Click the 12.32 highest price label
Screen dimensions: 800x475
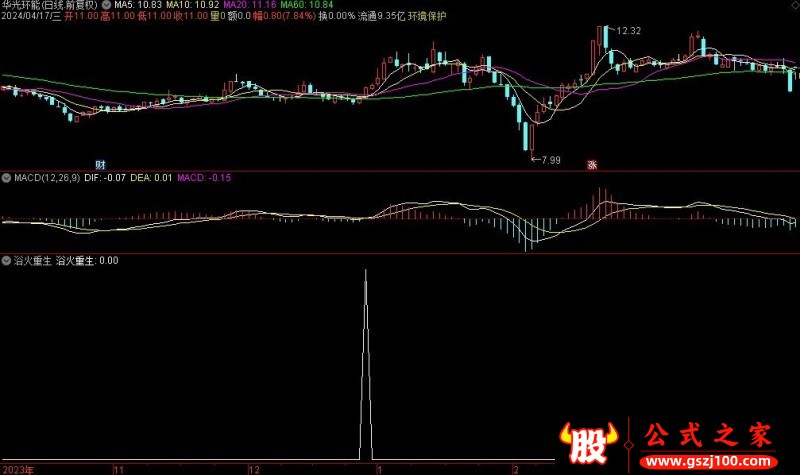628,31
